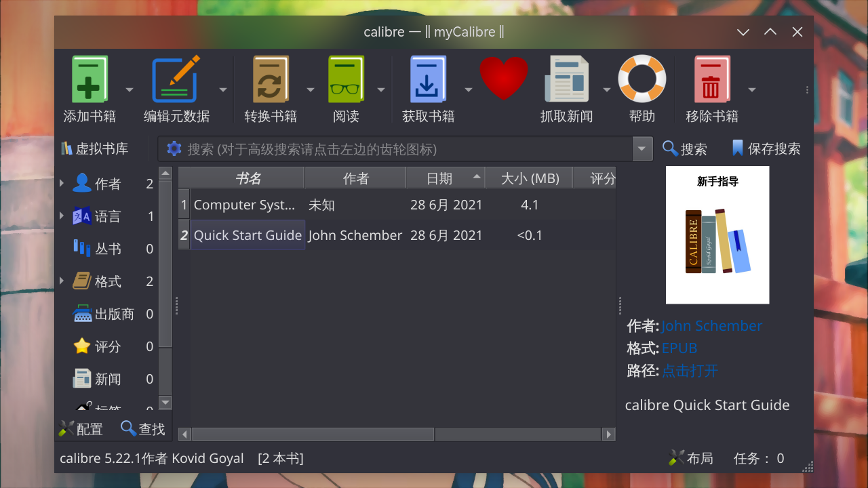This screenshot has height=488, width=868.
Task: Click the Add Books (添加书籍) icon
Action: (90, 80)
